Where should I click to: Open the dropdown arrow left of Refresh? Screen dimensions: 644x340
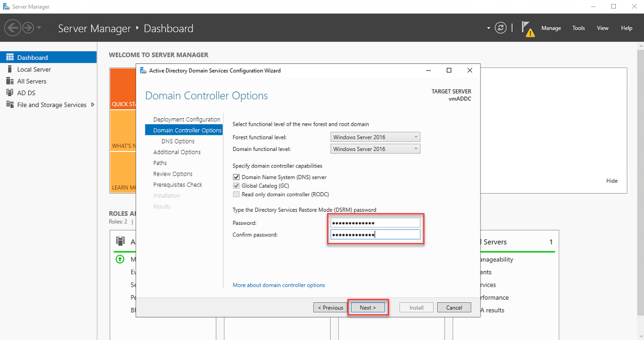tap(489, 28)
